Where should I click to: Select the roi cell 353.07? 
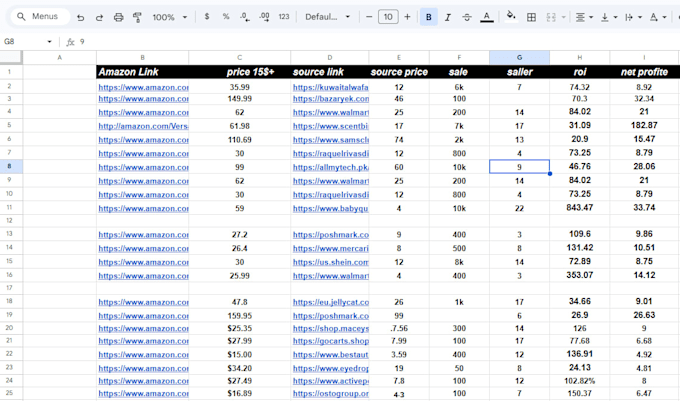[x=579, y=275]
